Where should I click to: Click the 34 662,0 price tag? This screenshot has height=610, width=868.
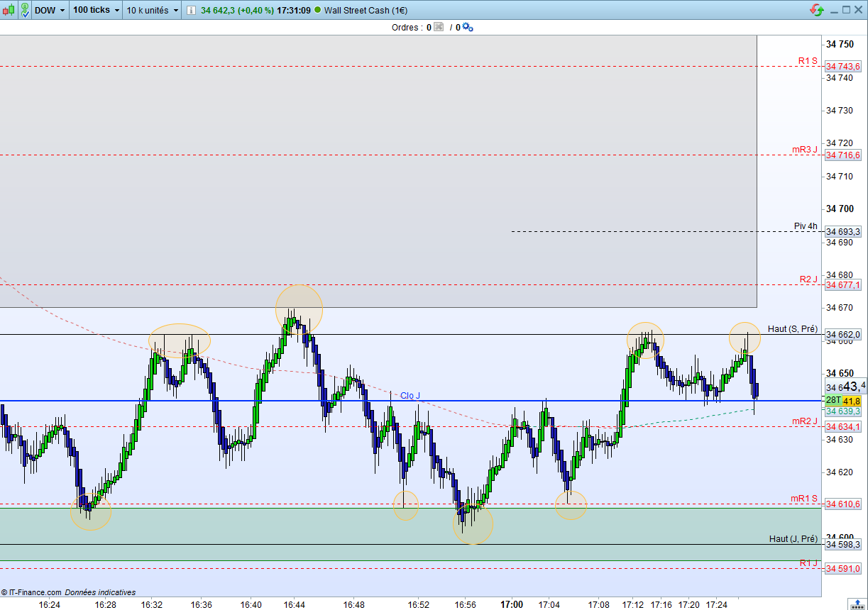(x=843, y=335)
